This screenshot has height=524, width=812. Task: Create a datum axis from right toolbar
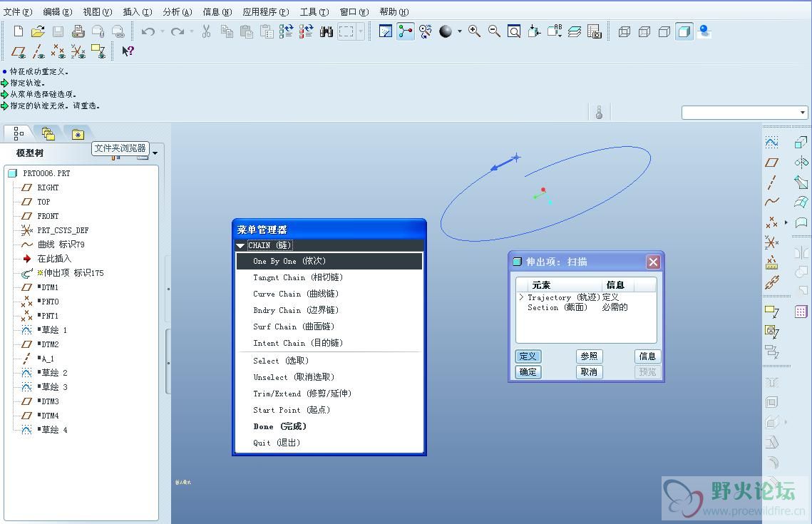pos(771,183)
